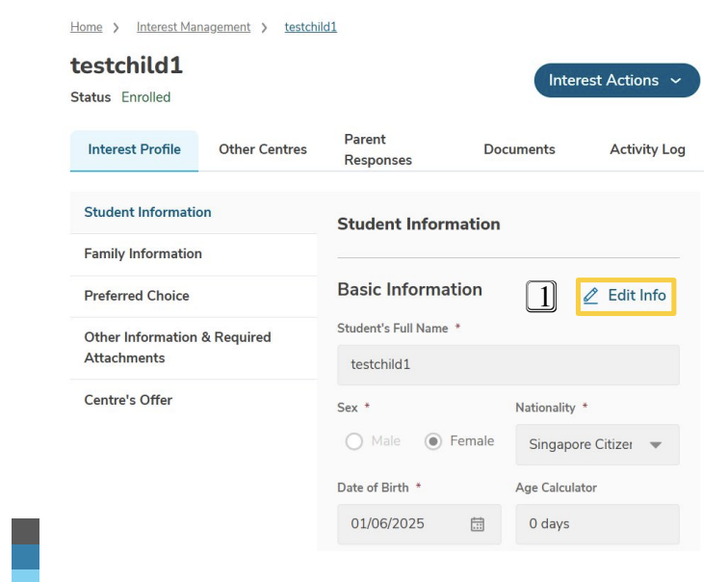Click the chevron after Interest Management breadcrumb

(x=264, y=28)
